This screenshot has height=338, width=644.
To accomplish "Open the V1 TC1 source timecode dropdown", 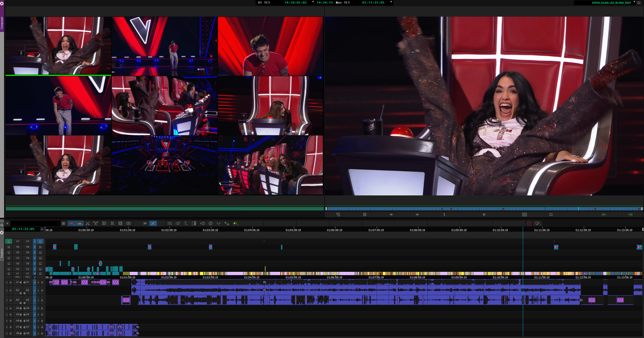I will coord(313,2).
